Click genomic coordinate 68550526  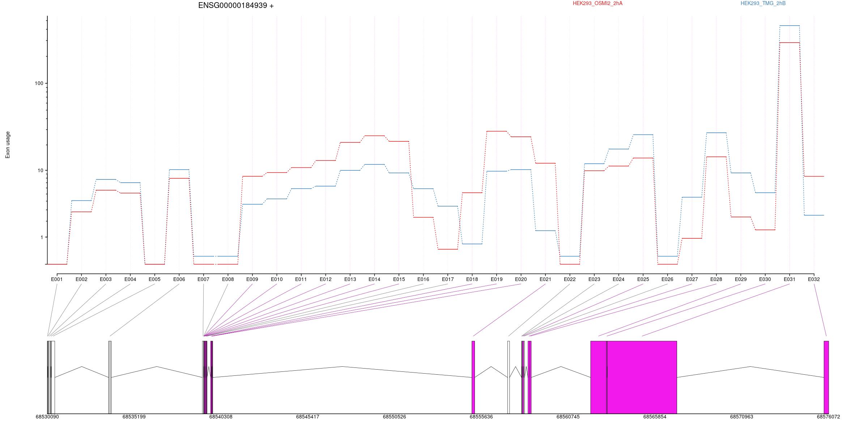394,417
